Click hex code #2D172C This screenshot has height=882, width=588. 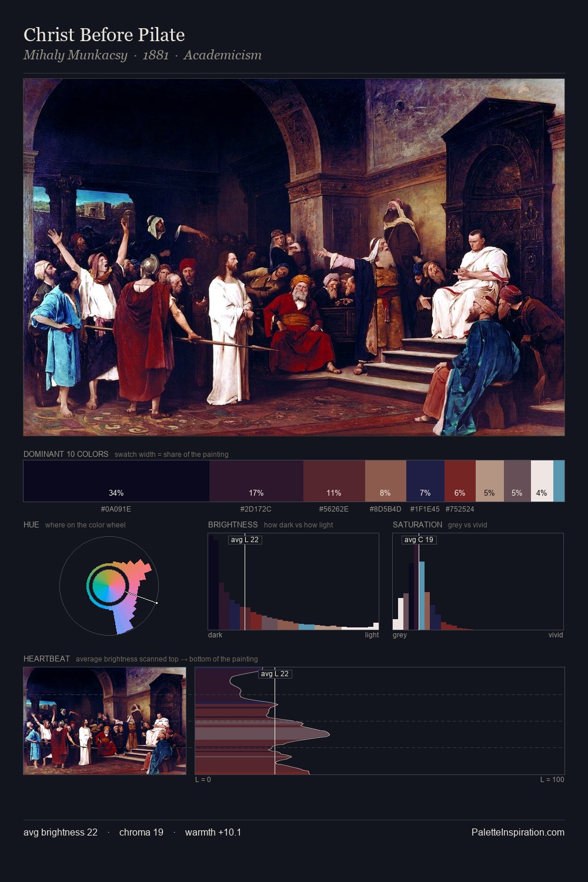point(256,509)
